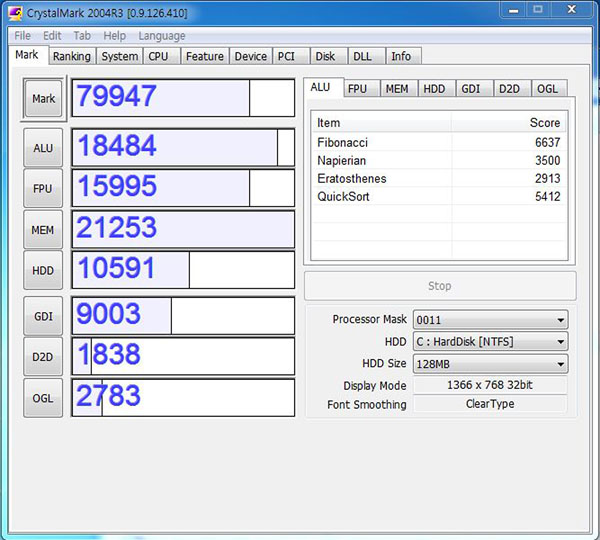This screenshot has height=540, width=600.
Task: Click the Fibonacci score 6637
Action: tap(548, 142)
